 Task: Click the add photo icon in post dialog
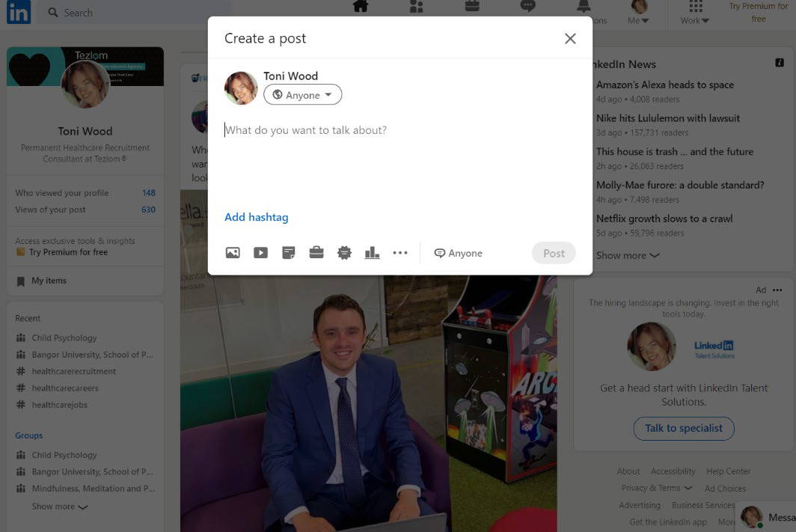coord(233,253)
